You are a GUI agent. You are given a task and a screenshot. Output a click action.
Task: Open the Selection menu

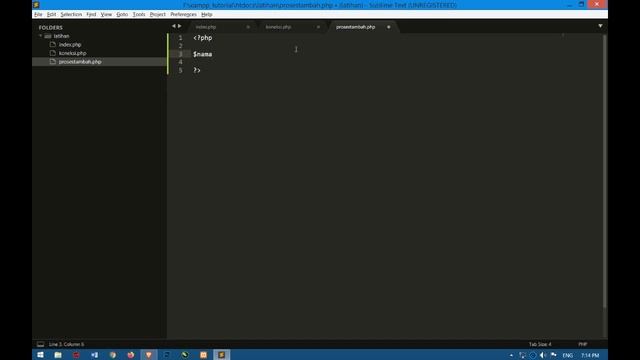71,14
